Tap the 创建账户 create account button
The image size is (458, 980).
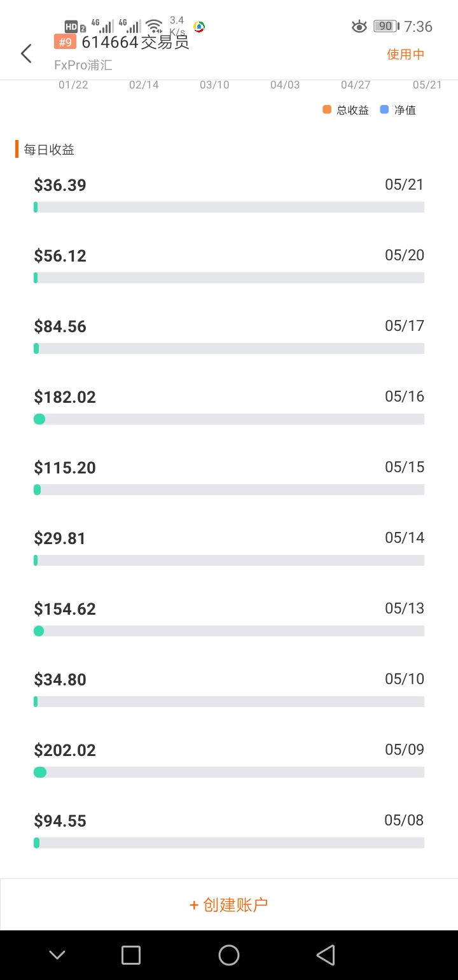(x=229, y=904)
